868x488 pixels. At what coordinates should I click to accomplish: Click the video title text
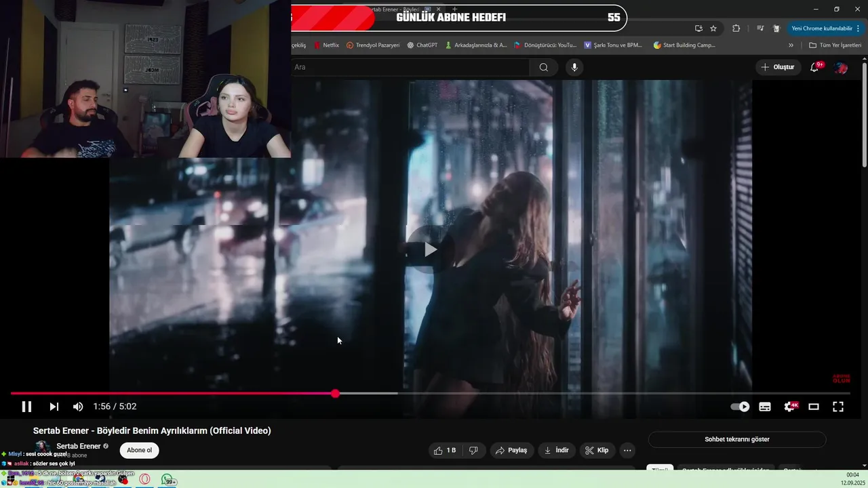152,430
